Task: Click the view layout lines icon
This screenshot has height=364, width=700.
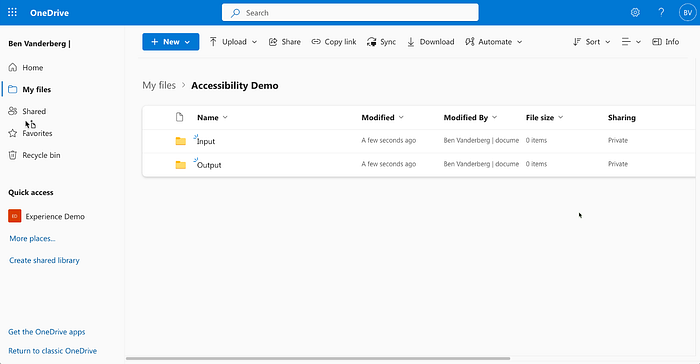Action: click(x=626, y=42)
